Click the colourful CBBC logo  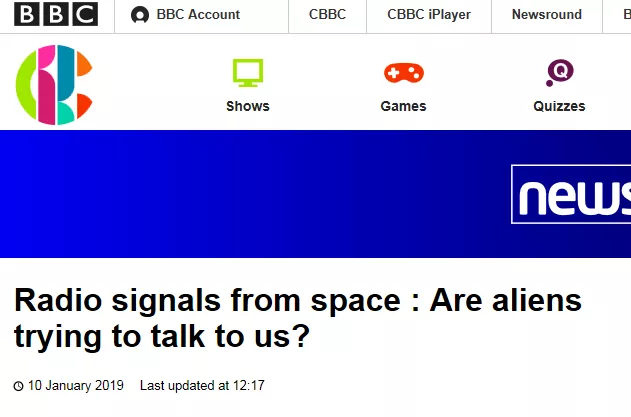pyautogui.click(x=54, y=86)
